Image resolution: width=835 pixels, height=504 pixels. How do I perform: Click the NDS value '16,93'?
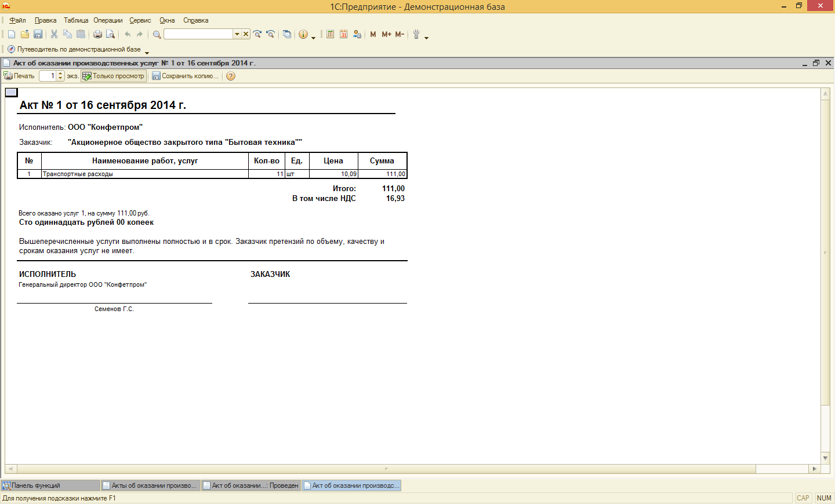(x=395, y=198)
